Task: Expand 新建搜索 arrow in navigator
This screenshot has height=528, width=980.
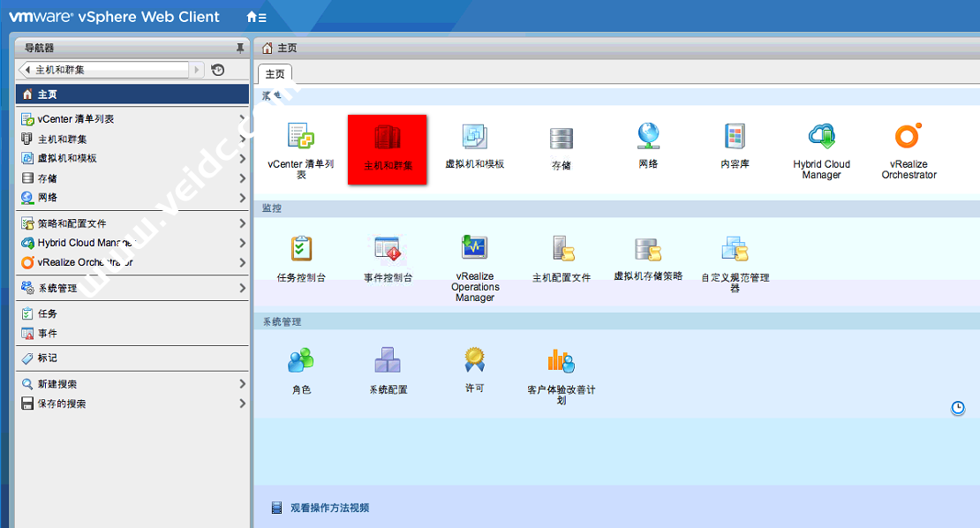Action: pyautogui.click(x=242, y=384)
